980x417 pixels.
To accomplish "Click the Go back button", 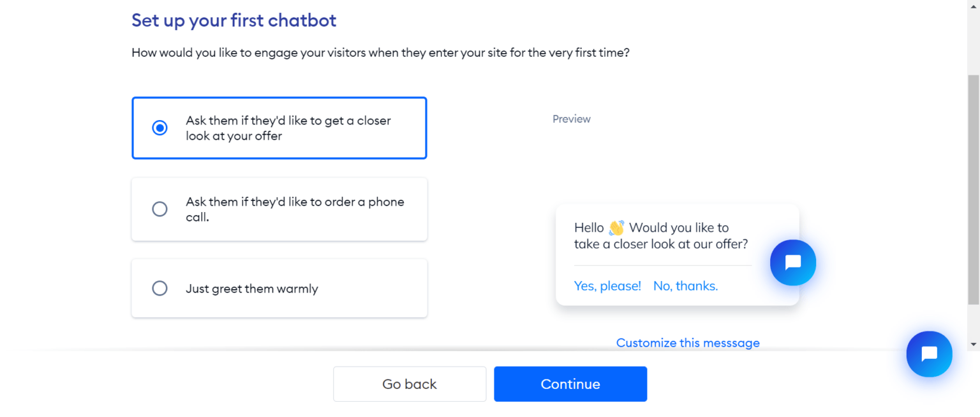I will 409,384.
